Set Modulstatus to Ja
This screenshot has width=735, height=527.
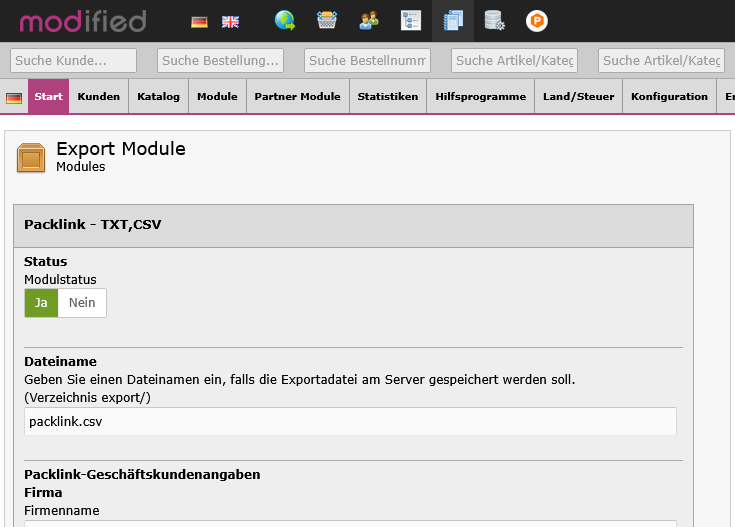click(41, 303)
